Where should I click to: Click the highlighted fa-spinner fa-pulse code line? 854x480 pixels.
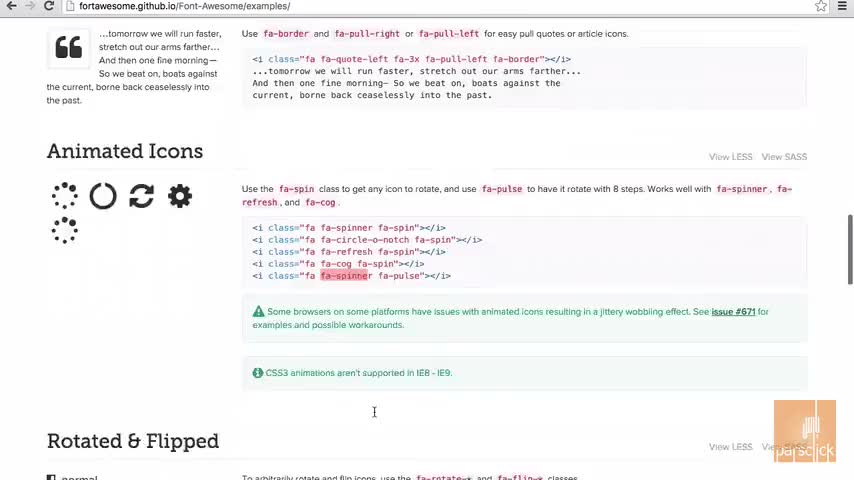351,276
